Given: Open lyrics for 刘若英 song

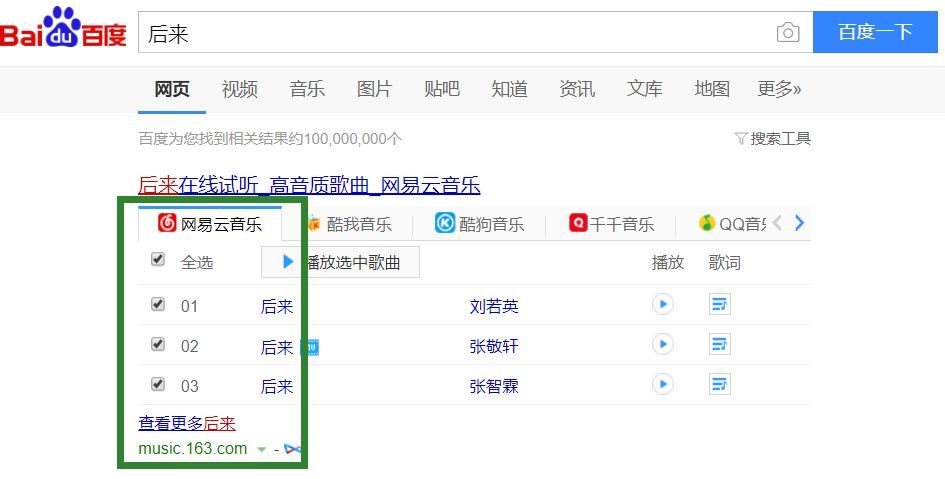Looking at the screenshot, I should pyautogui.click(x=720, y=304).
